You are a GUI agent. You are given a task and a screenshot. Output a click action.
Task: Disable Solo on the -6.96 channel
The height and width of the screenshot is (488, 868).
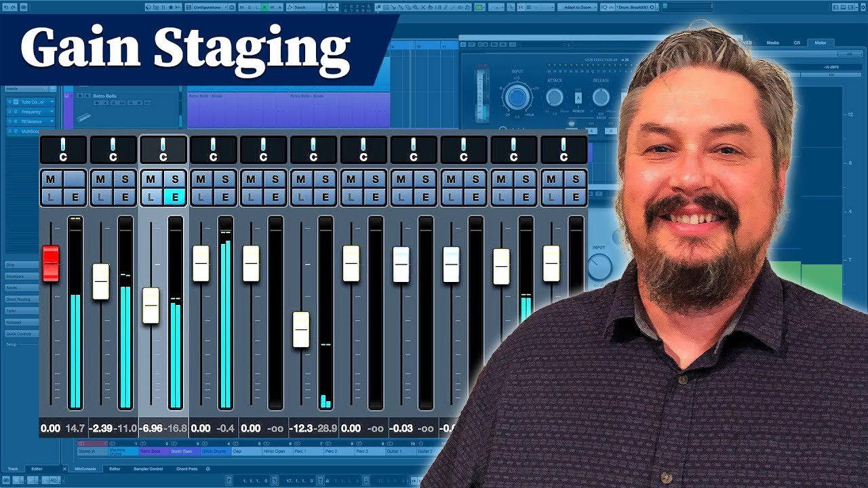point(174,180)
